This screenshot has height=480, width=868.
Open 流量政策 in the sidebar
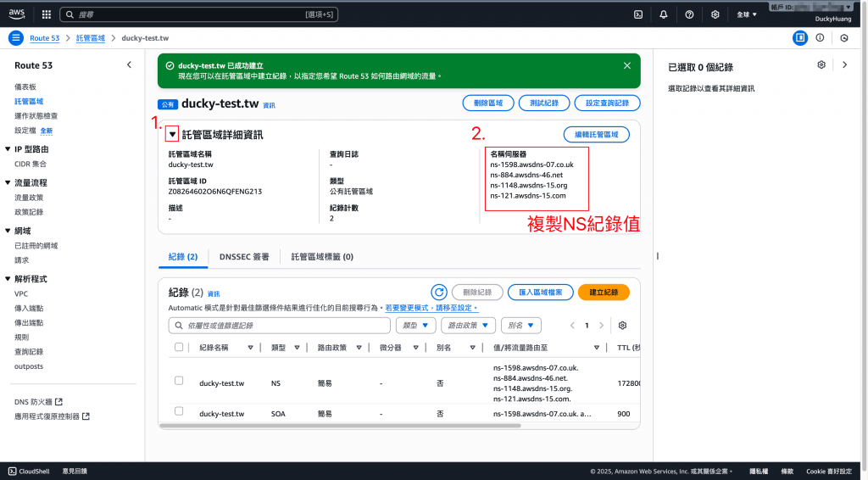click(29, 198)
